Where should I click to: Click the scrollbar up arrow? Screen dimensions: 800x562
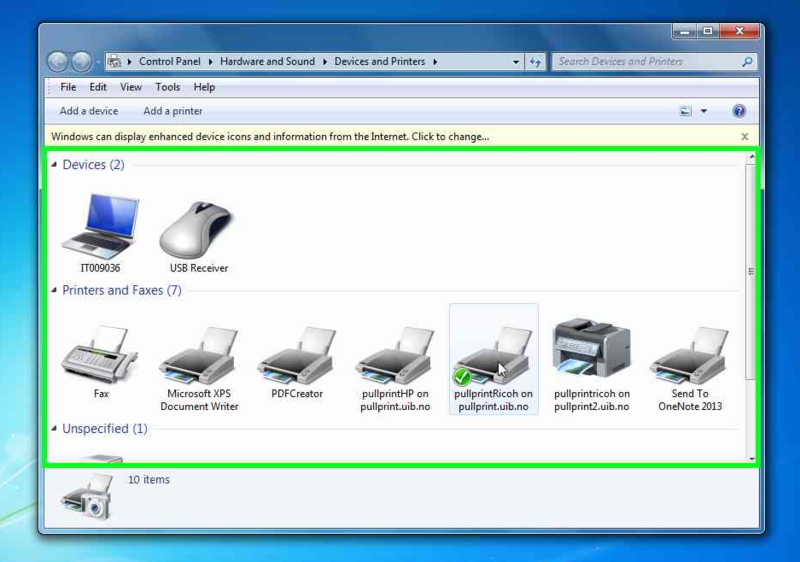[x=752, y=157]
